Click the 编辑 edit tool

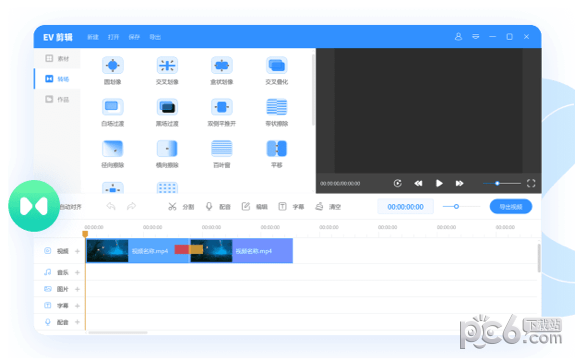[x=254, y=207]
